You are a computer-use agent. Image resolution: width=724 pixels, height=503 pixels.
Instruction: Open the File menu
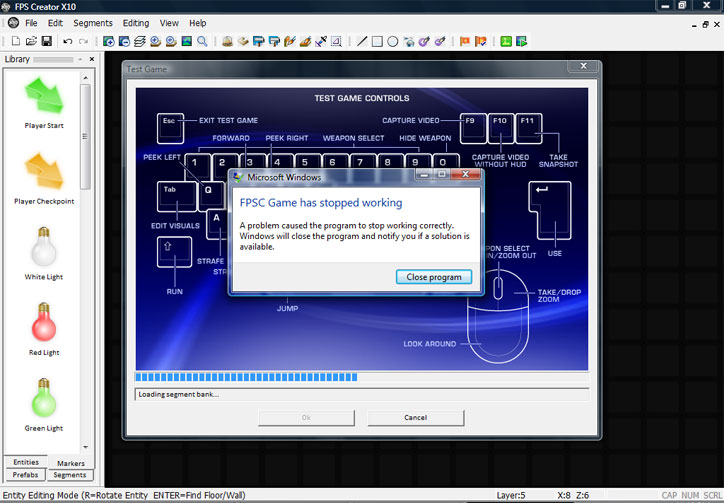(31, 23)
